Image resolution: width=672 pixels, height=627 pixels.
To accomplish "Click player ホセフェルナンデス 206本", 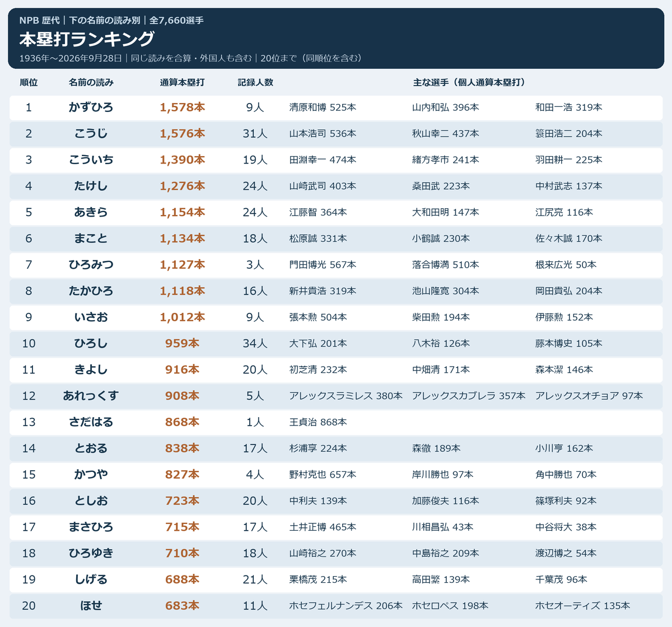I will click(346, 606).
